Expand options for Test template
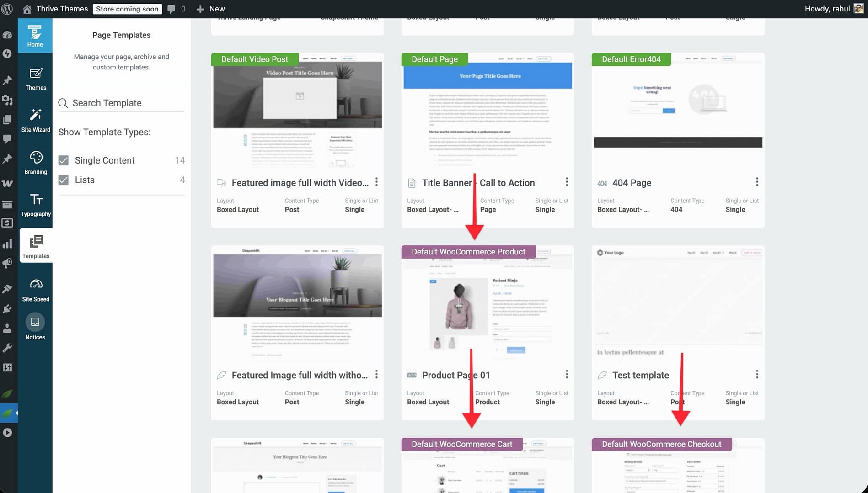The width and height of the screenshot is (868, 493). coord(757,375)
